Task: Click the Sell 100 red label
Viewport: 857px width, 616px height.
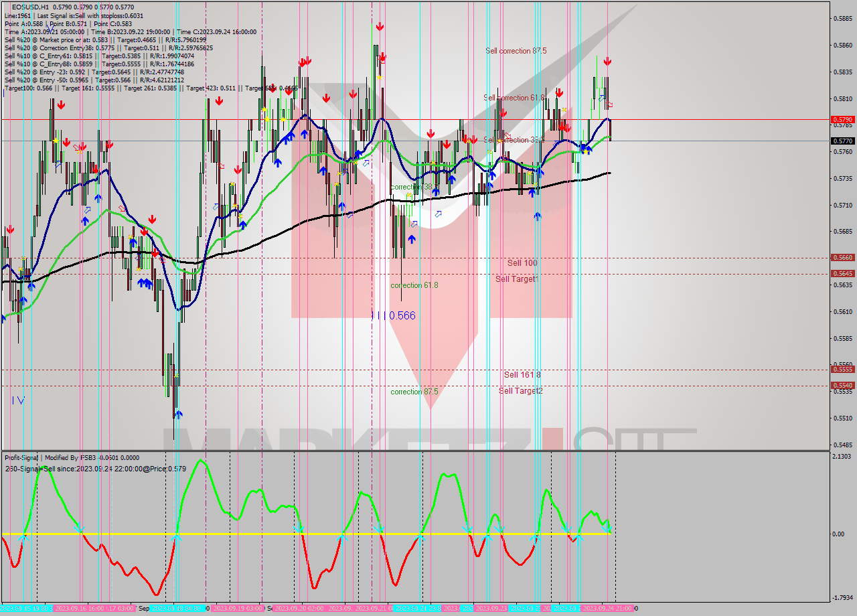Action: [522, 262]
